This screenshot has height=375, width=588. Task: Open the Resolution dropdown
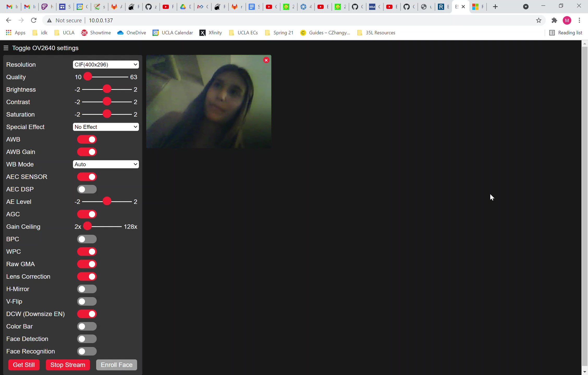point(106,65)
